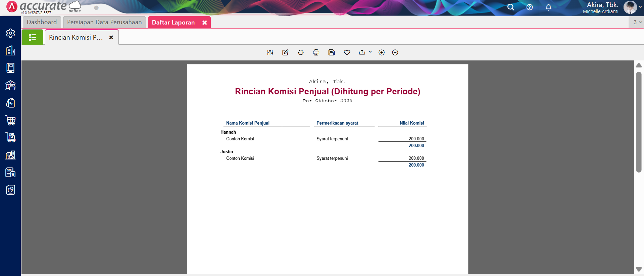Mark report as favorite with heart icon

coord(347,52)
